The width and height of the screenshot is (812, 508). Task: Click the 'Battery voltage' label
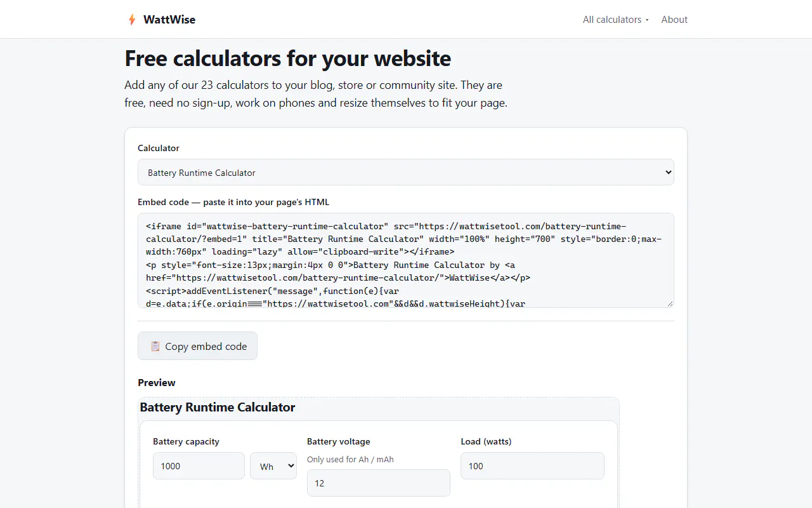click(339, 441)
